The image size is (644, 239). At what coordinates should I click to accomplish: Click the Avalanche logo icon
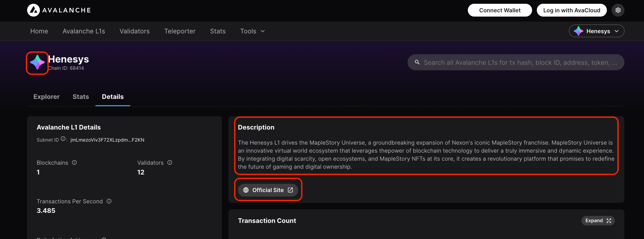pos(33,10)
